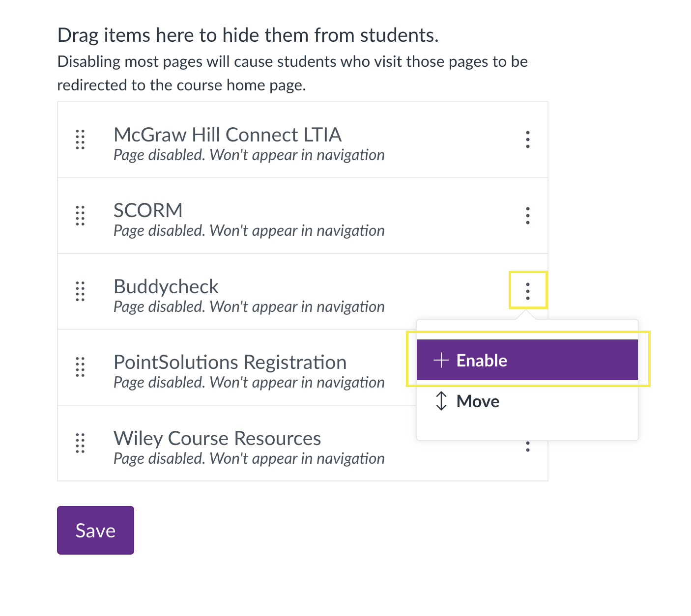Screen dimensions: 691x616
Task: Click the up-down arrow icon beside Move
Action: click(441, 401)
